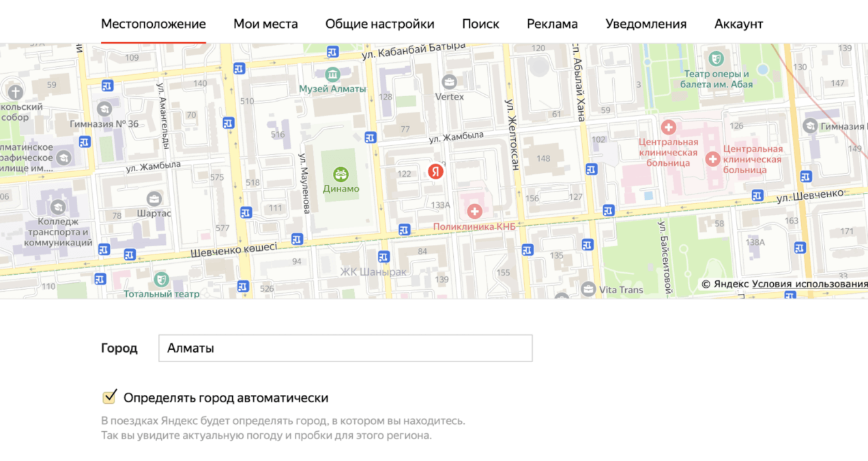The width and height of the screenshot is (868, 461).
Task: Open the Реклама tab
Action: (x=552, y=24)
